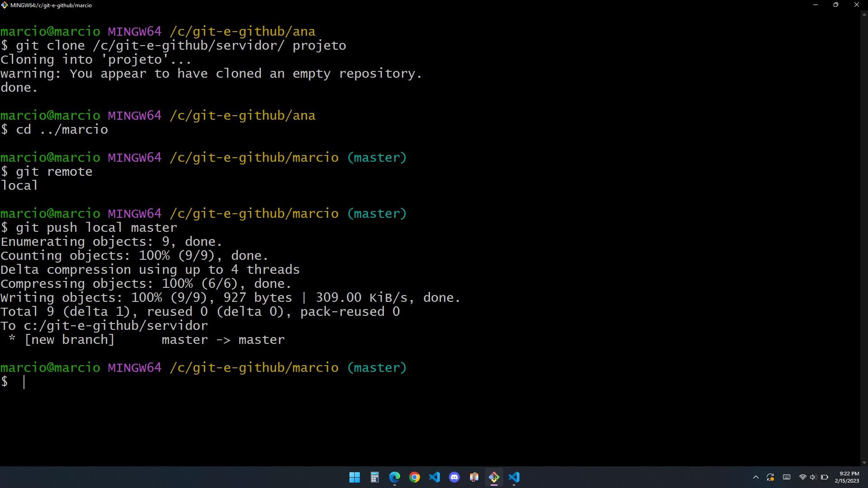Click the terminal scrollbar up arrow

(x=864, y=14)
